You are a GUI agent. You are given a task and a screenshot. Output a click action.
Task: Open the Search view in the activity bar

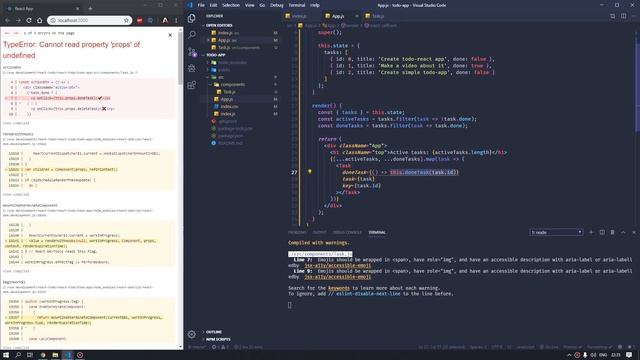(x=191, y=35)
